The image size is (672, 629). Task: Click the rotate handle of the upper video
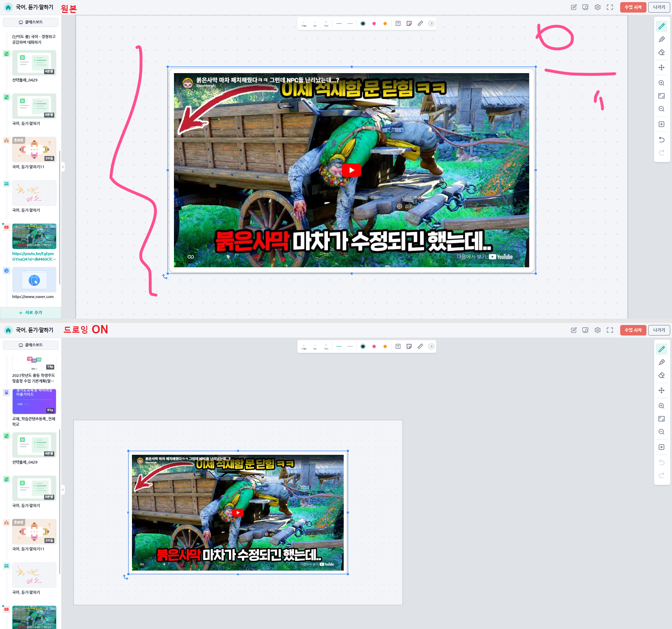point(165,277)
